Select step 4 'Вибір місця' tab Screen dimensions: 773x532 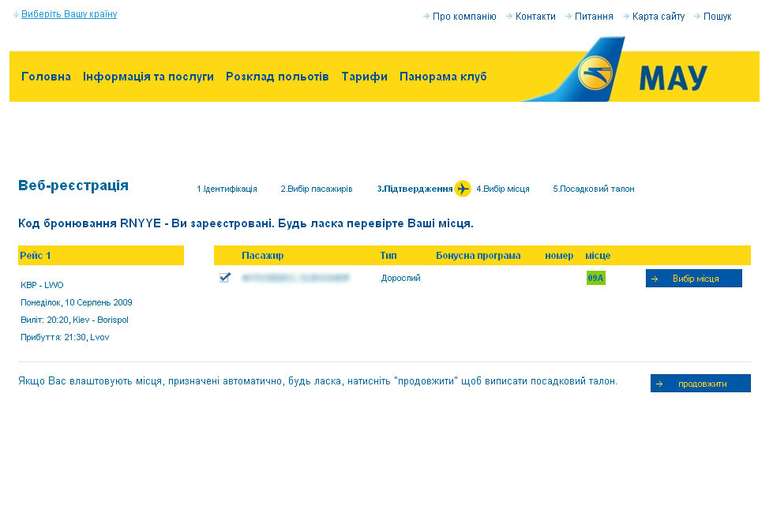503,189
